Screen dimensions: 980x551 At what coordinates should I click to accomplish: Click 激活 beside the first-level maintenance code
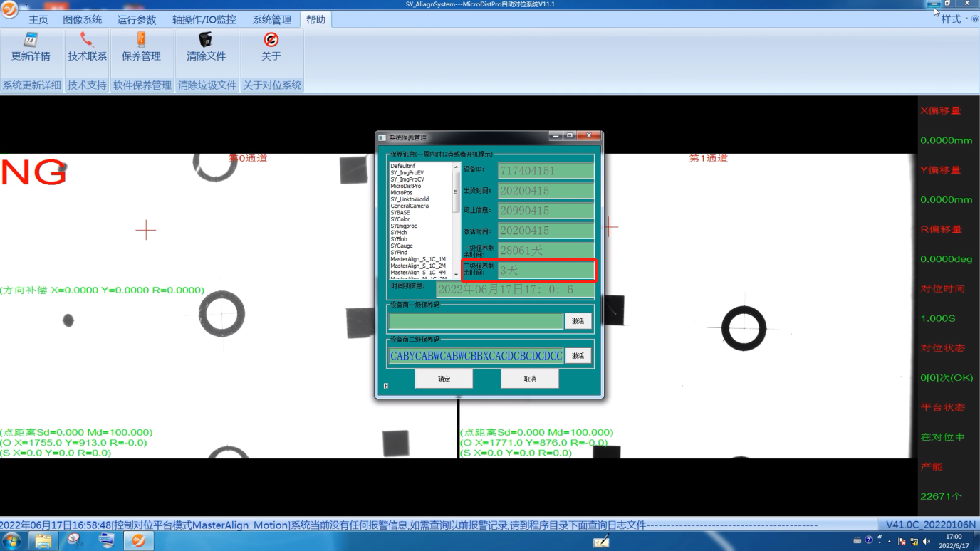[x=578, y=321]
